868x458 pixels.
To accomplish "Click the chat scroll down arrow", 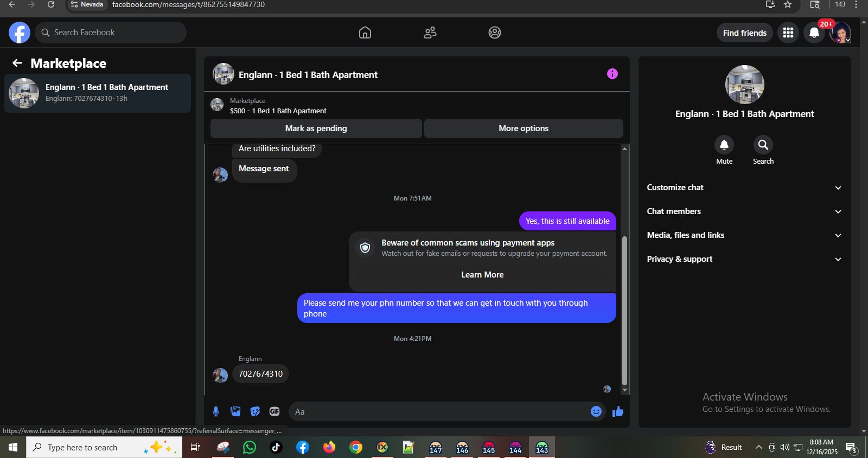I will coord(624,390).
